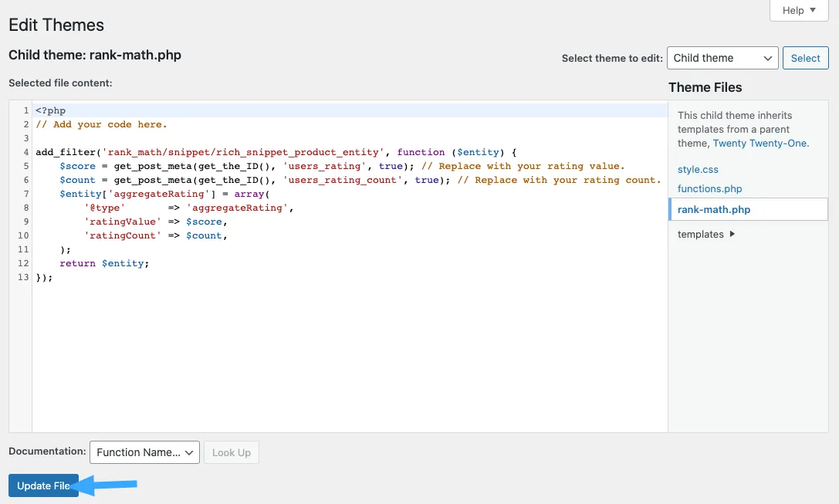The height and width of the screenshot is (504, 839).
Task: Open the Help dropdown tab
Action: (x=799, y=10)
